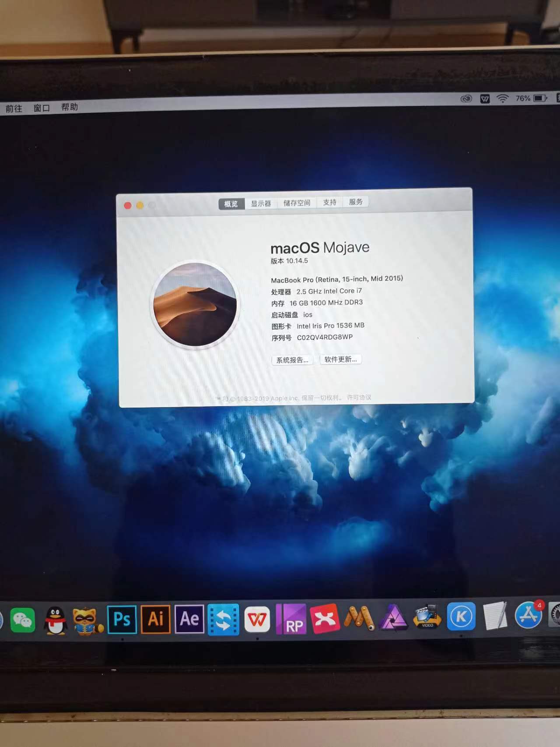Click 16 GB 1600 MHz DDR3 text
Image resolution: width=560 pixels, height=747 pixels.
tap(326, 303)
